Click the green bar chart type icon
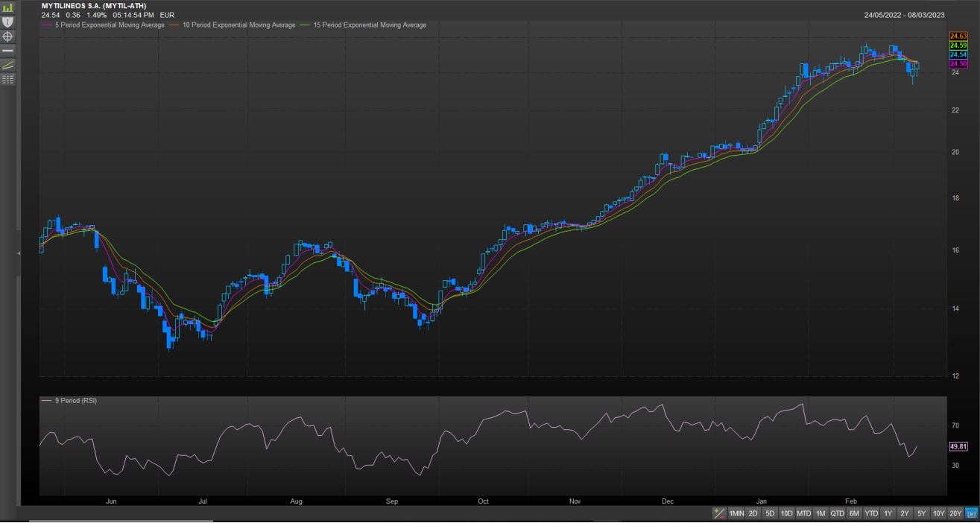 point(8,7)
